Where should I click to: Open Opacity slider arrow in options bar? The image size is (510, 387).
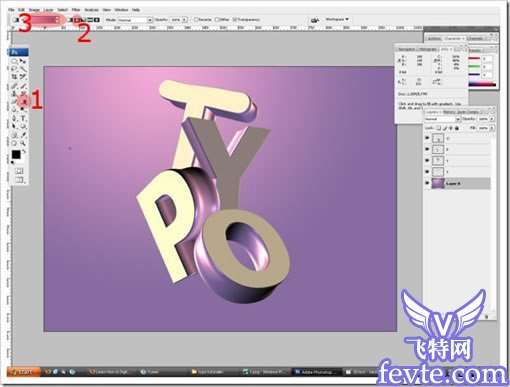185,20
